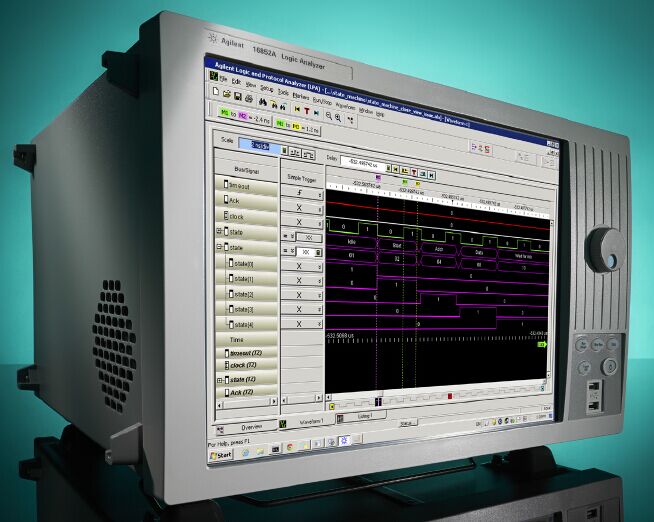Select the state[3] signal row

(x=247, y=309)
